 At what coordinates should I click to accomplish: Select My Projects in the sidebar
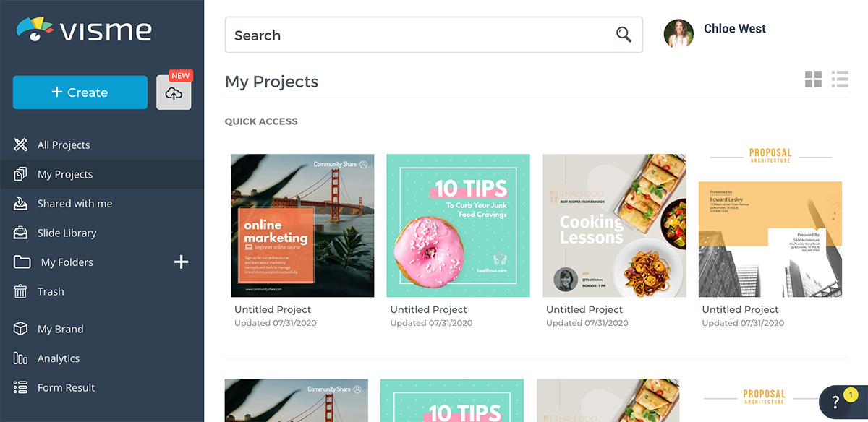[x=64, y=174]
